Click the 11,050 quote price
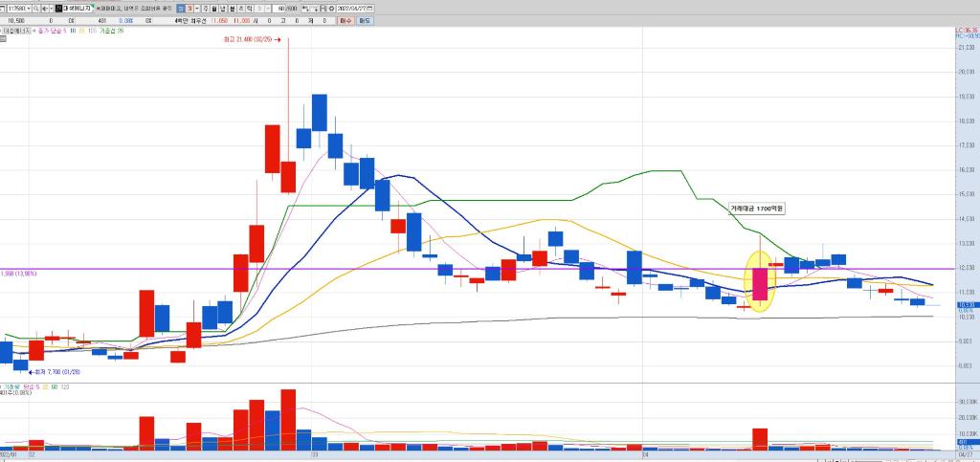The image size is (980, 462). pos(219,21)
